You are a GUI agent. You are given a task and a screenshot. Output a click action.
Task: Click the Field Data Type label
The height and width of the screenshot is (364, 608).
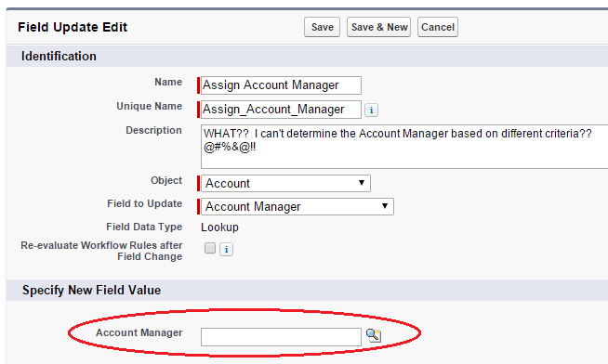(144, 227)
